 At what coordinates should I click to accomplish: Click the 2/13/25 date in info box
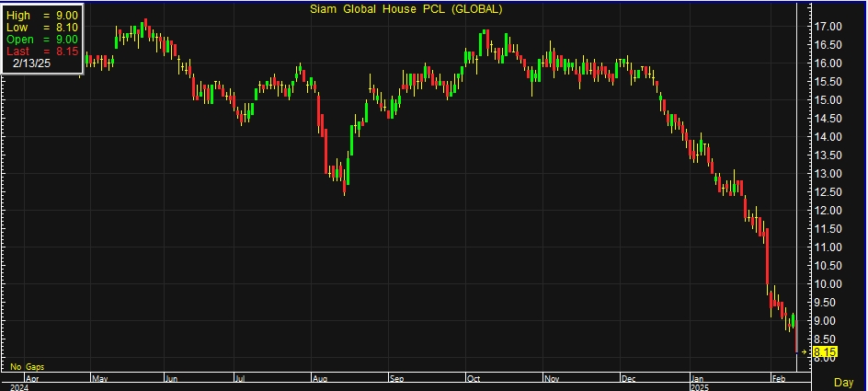click(33, 64)
